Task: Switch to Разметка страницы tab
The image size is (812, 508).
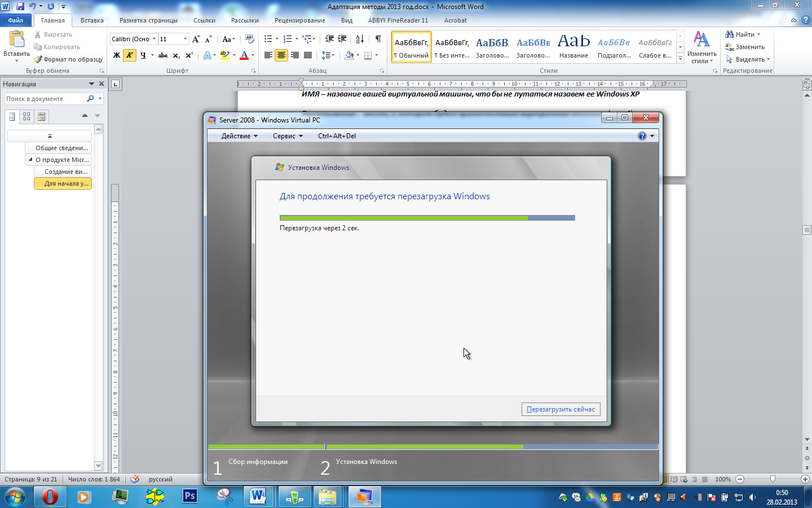Action: (148, 20)
